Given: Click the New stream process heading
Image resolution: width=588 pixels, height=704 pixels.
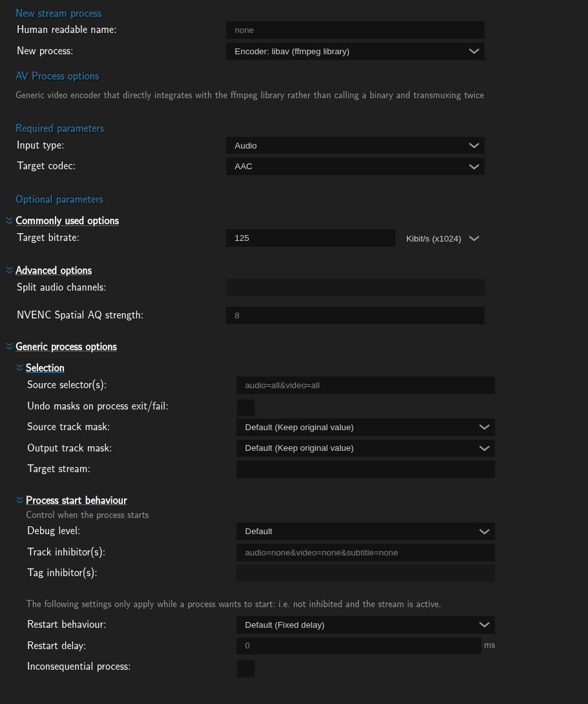Looking at the screenshot, I should pos(58,14).
